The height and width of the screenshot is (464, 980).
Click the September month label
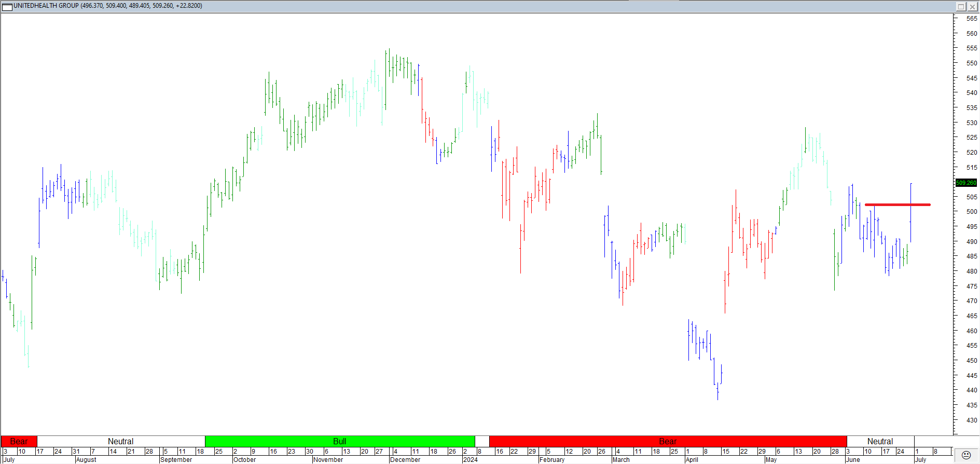[x=176, y=460]
